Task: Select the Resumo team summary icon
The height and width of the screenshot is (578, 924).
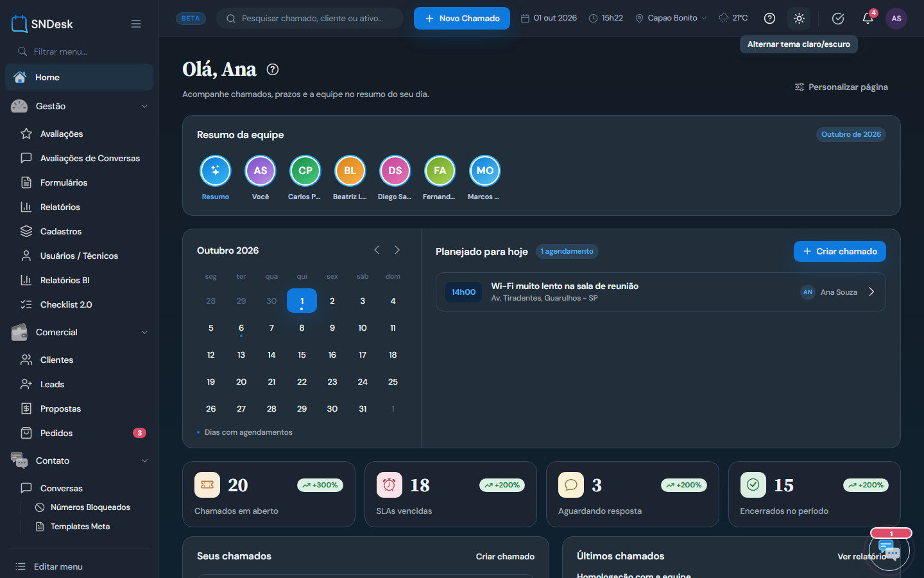Action: [x=216, y=171]
